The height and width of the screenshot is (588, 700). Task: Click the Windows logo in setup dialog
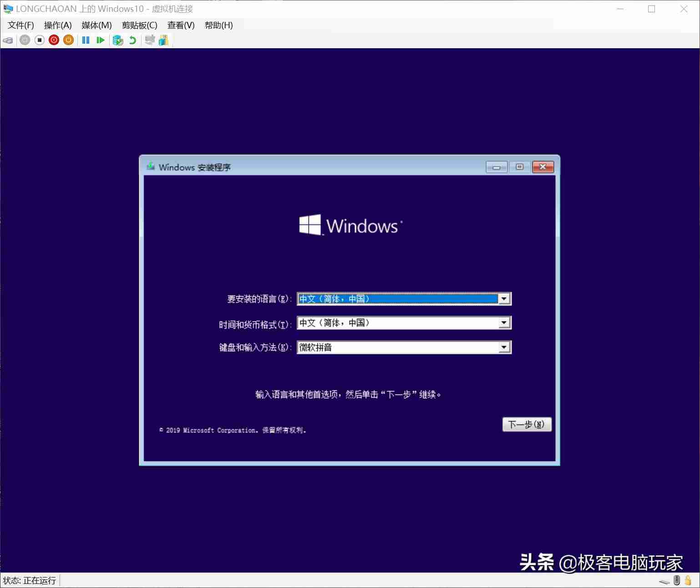click(351, 225)
